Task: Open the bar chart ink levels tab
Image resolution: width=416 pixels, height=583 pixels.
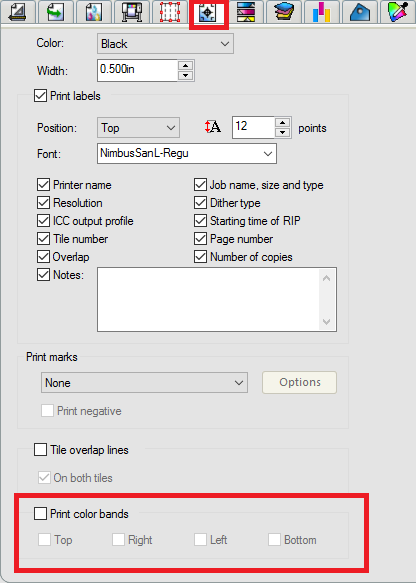Action: 322,12
